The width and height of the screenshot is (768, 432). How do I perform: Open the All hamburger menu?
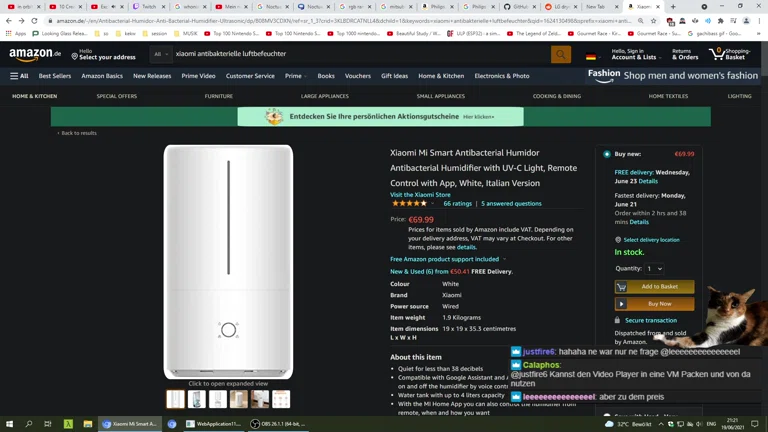(20, 76)
